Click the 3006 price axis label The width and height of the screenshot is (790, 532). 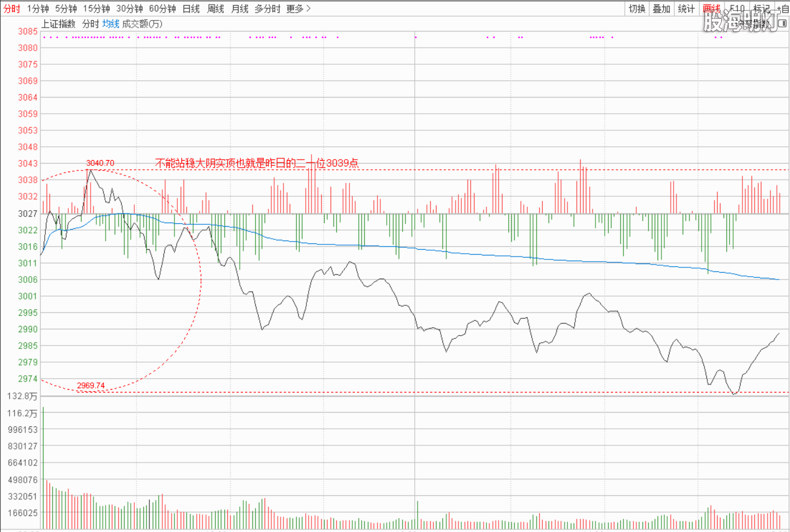point(28,279)
